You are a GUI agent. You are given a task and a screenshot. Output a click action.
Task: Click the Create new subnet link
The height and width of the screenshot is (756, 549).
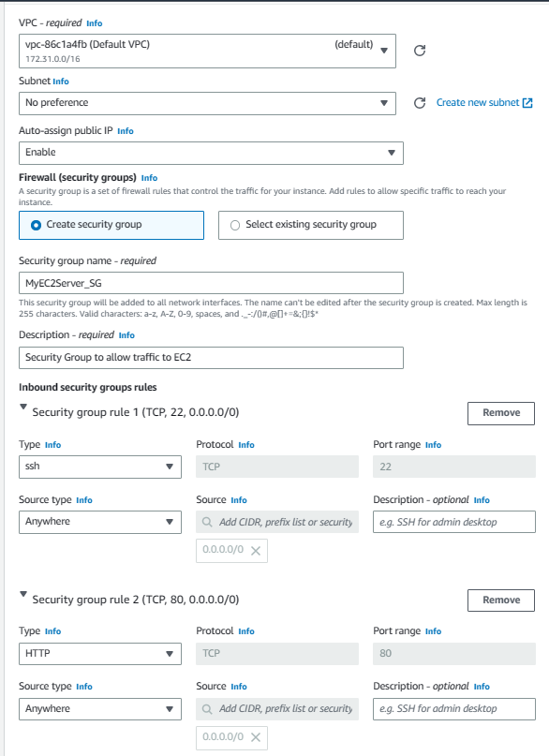pyautogui.click(x=484, y=103)
